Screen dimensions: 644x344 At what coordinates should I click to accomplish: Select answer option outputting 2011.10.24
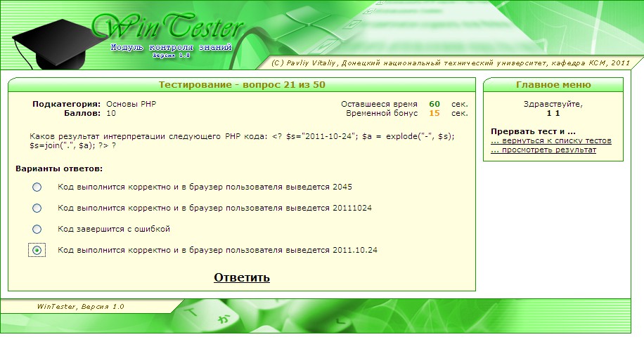[x=37, y=250]
